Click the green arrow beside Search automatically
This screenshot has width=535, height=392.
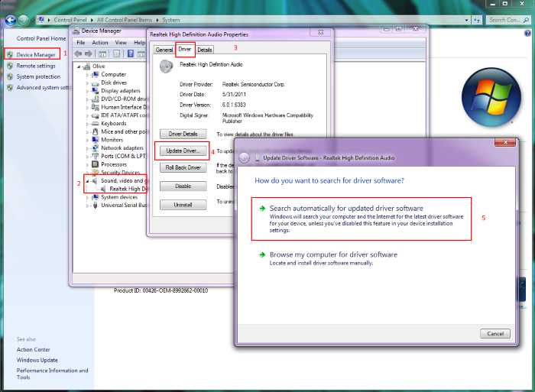(x=262, y=209)
